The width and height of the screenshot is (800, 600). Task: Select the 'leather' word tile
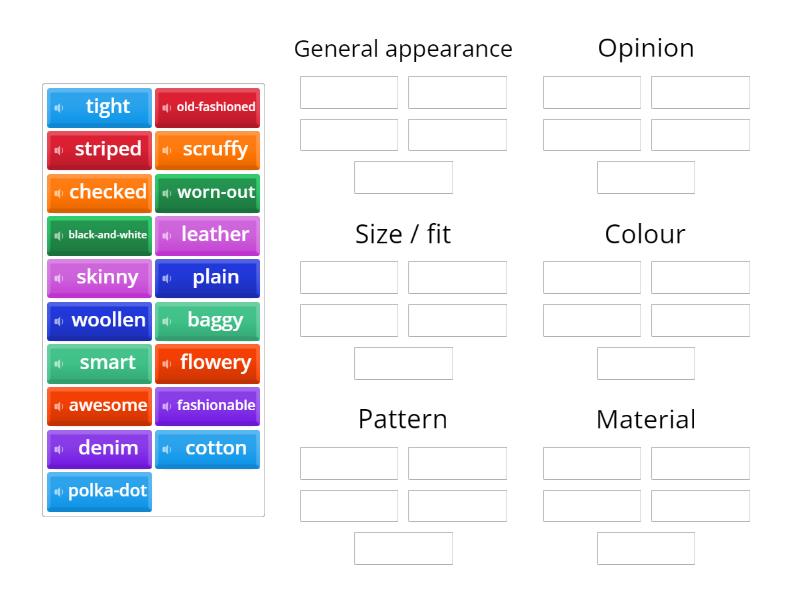(208, 235)
